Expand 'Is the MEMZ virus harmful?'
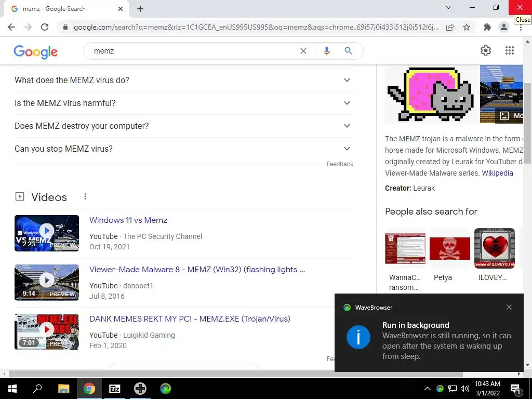This screenshot has width=532, height=399. click(184, 103)
